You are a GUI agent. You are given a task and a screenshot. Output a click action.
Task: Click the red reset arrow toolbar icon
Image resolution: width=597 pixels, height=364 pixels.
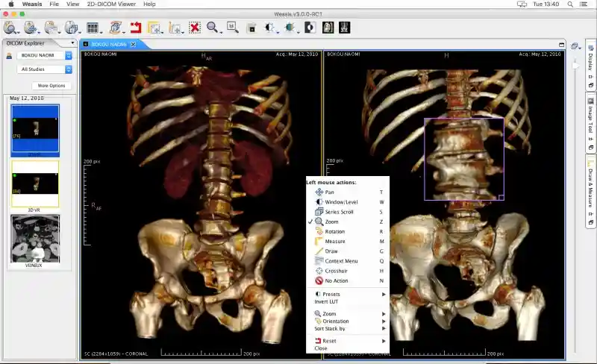tap(136, 28)
